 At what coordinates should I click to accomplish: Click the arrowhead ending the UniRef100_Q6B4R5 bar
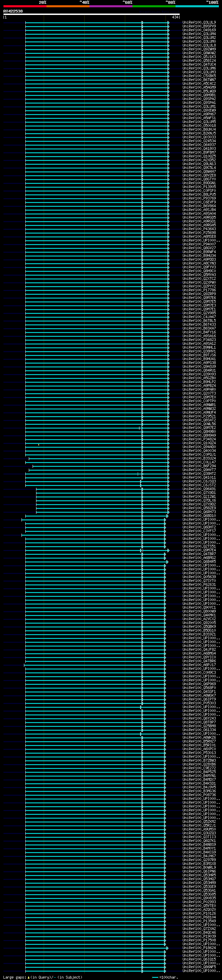click(167, 562)
